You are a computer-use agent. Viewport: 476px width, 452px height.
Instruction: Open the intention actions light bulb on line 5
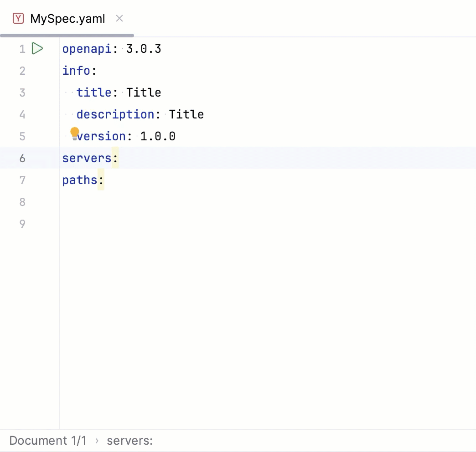pyautogui.click(x=75, y=133)
